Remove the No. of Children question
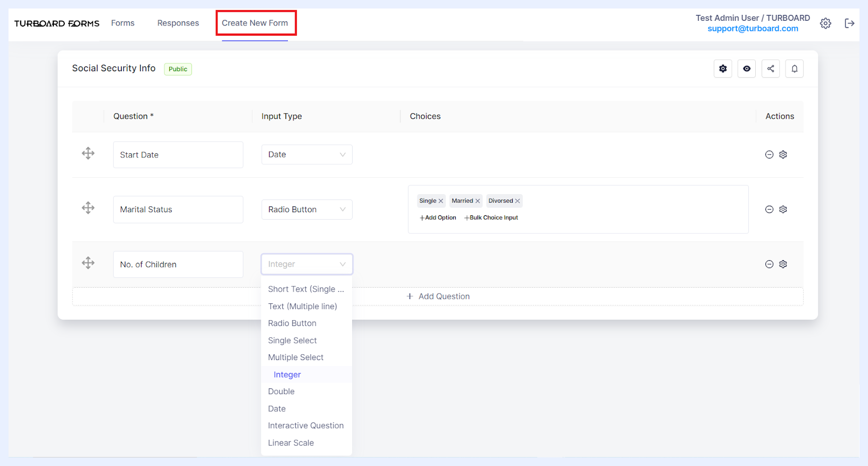 (x=769, y=264)
